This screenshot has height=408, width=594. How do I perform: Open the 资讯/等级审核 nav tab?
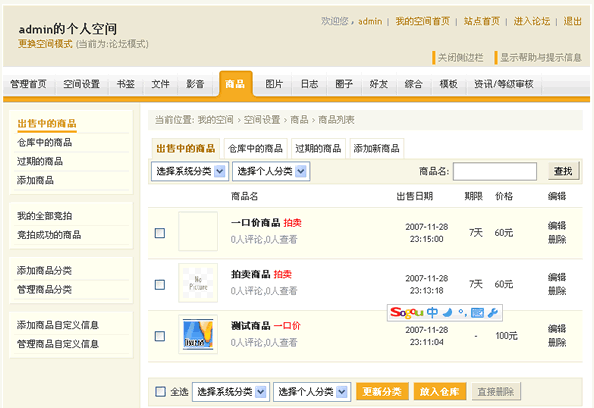click(504, 84)
